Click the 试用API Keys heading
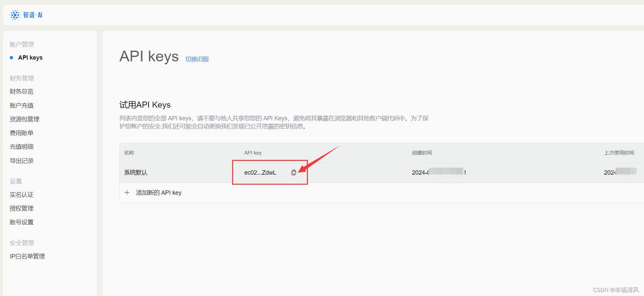Image resolution: width=644 pixels, height=296 pixels. tap(145, 105)
